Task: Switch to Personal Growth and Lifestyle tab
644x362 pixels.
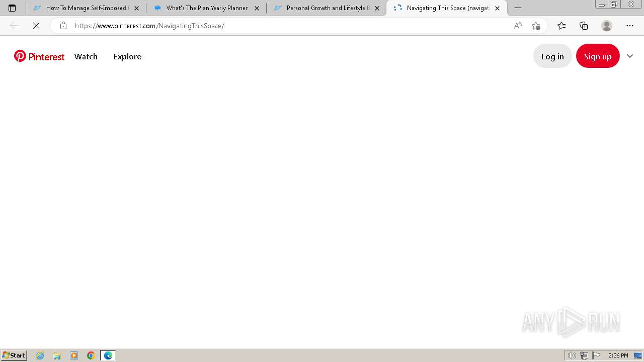Action: [327, 8]
